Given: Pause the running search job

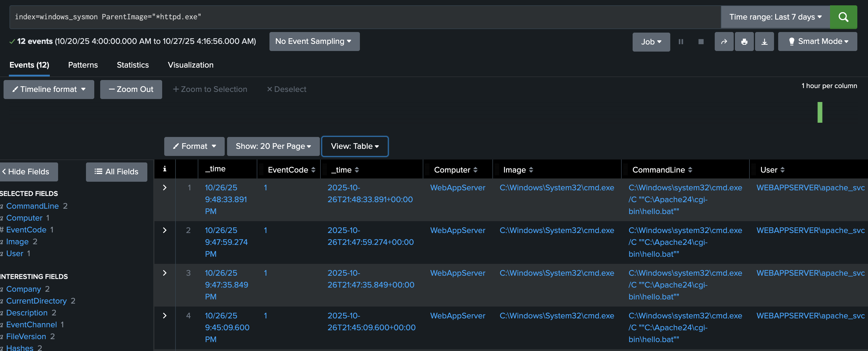Looking at the screenshot, I should coord(681,42).
